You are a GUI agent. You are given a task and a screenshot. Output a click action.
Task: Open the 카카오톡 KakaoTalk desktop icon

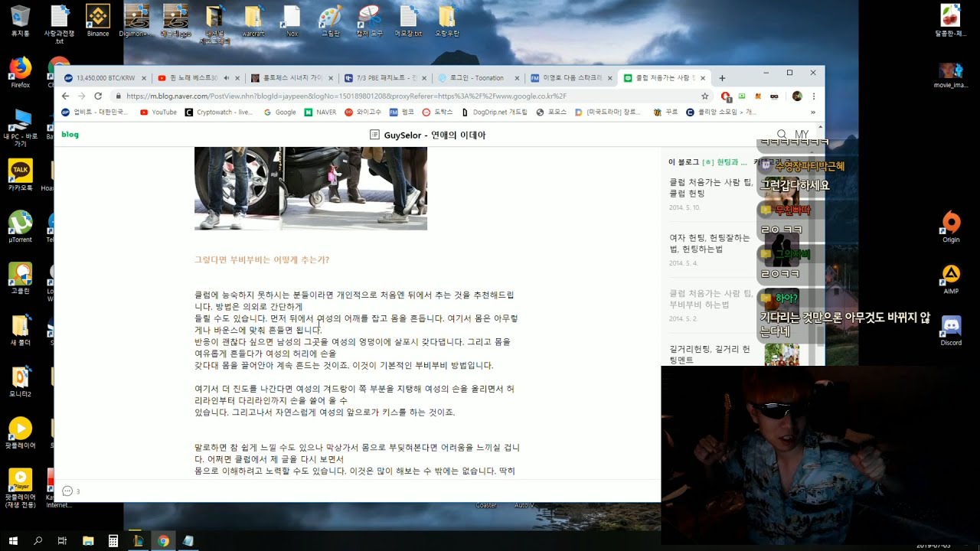point(21,175)
